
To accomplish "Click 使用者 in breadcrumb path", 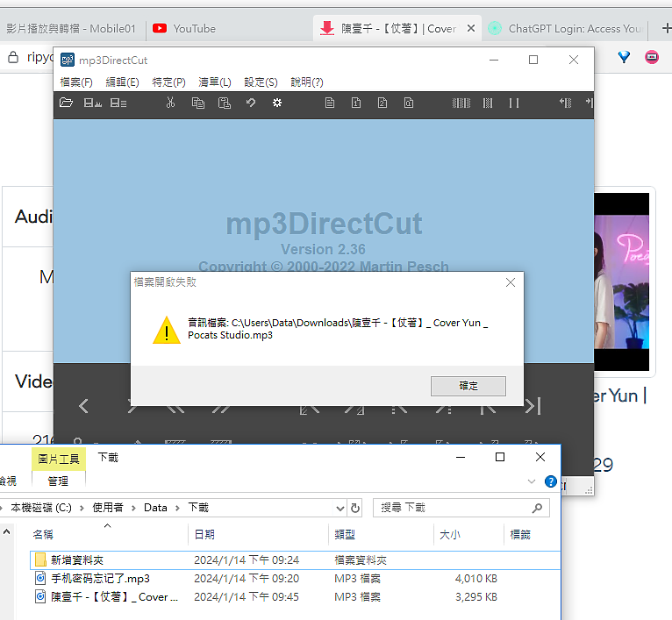I will coord(108,508).
